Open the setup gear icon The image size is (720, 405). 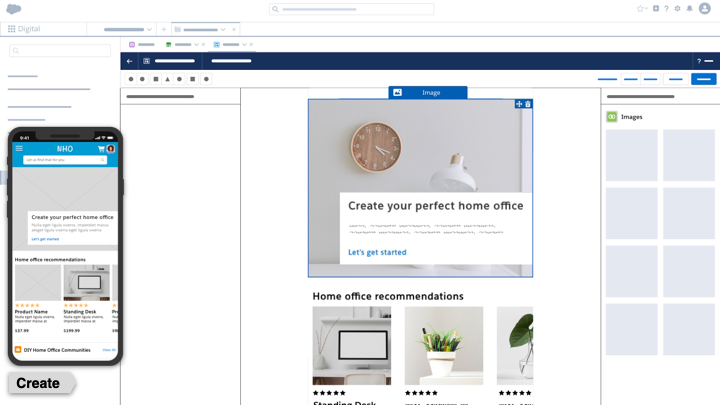pyautogui.click(x=677, y=9)
